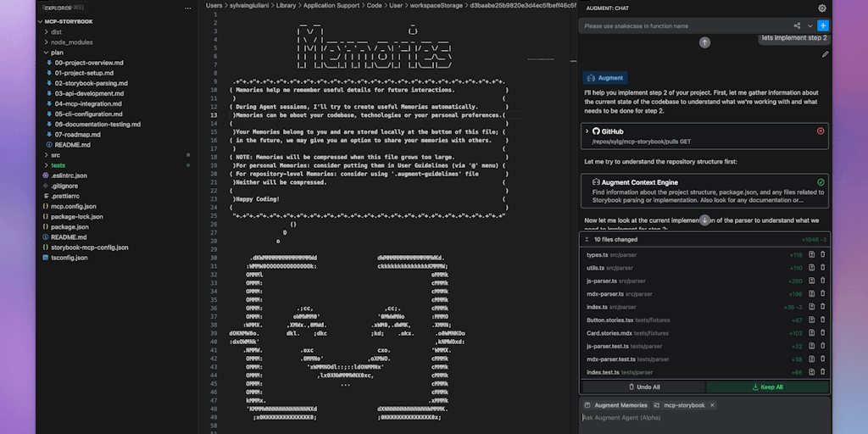Open 01-project-setup.md
Screen dimensions: 868x434
(84, 73)
